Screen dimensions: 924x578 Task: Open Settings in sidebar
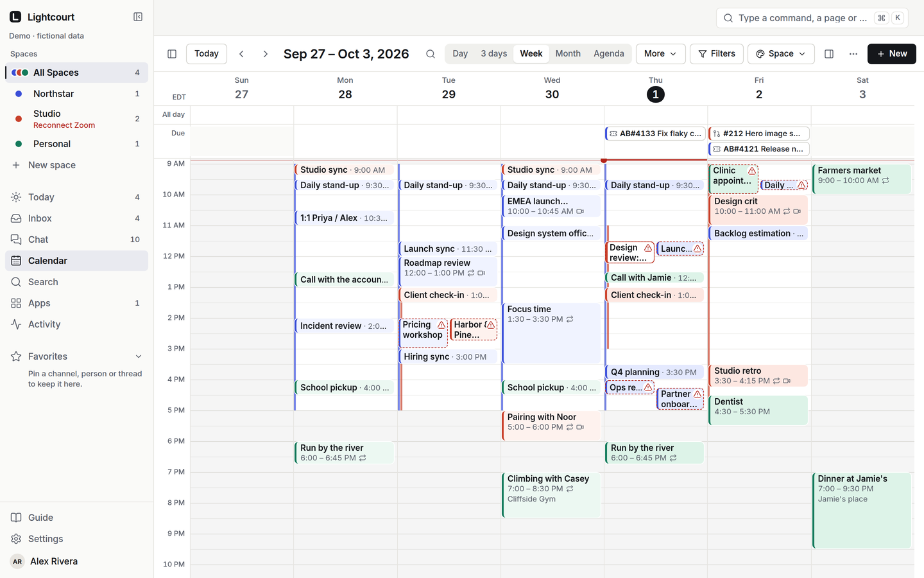[76, 539]
